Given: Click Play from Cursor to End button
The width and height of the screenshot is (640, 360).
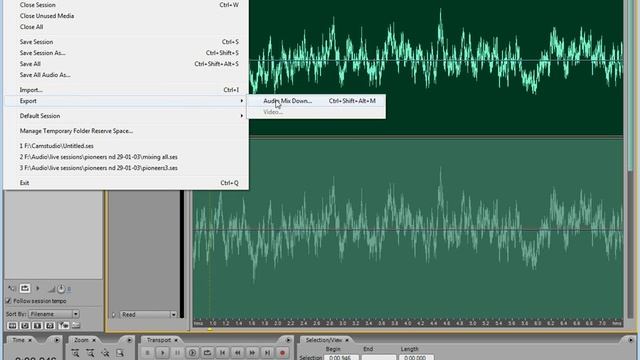Looking at the screenshot, I should pyautogui.click(x=192, y=353).
